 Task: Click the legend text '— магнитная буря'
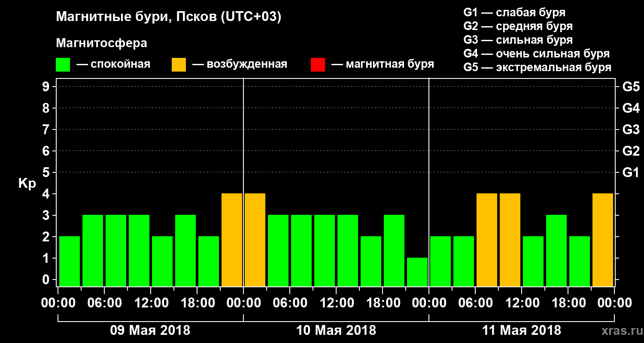[x=383, y=65]
